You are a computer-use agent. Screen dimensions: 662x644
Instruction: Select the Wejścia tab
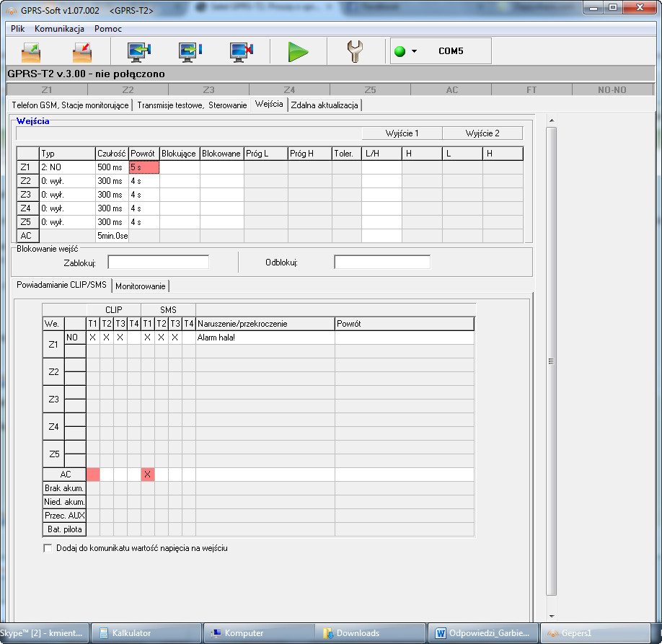269,104
